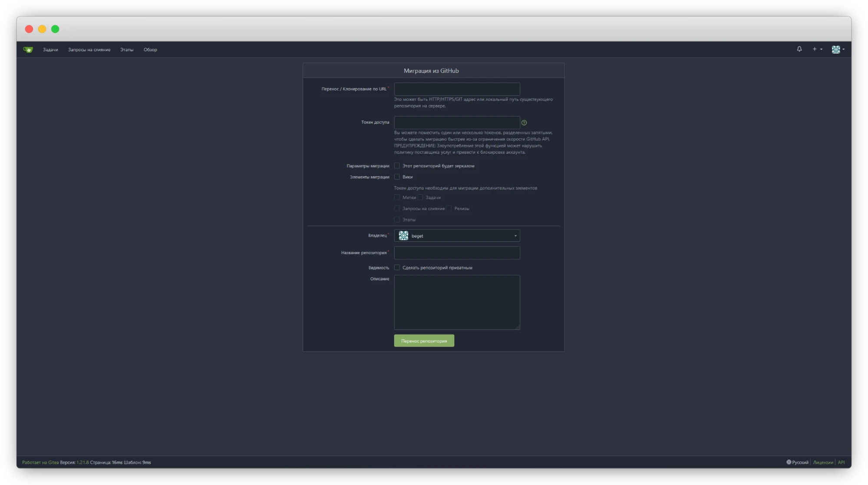Open the 'Задачи' menu item
The height and width of the screenshot is (485, 868).
[x=50, y=49]
